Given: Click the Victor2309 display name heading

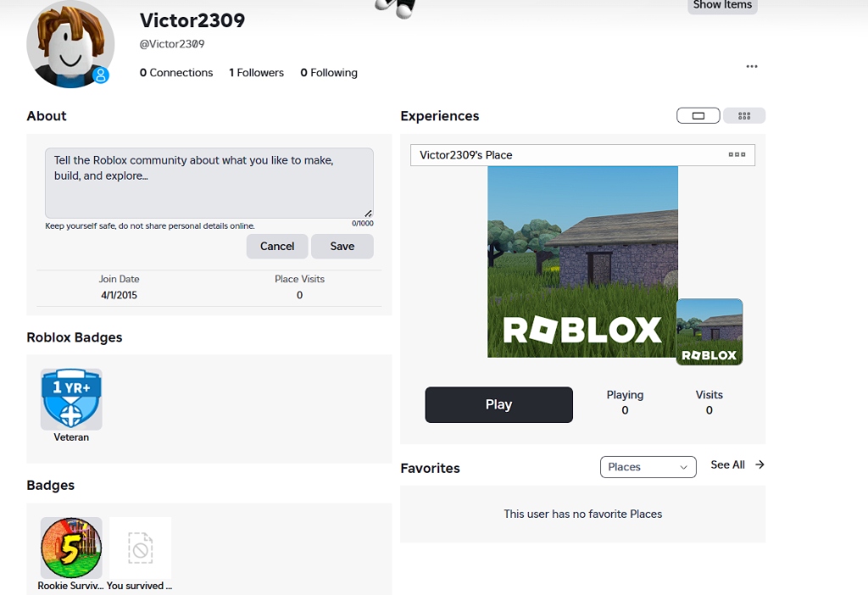Looking at the screenshot, I should [192, 20].
